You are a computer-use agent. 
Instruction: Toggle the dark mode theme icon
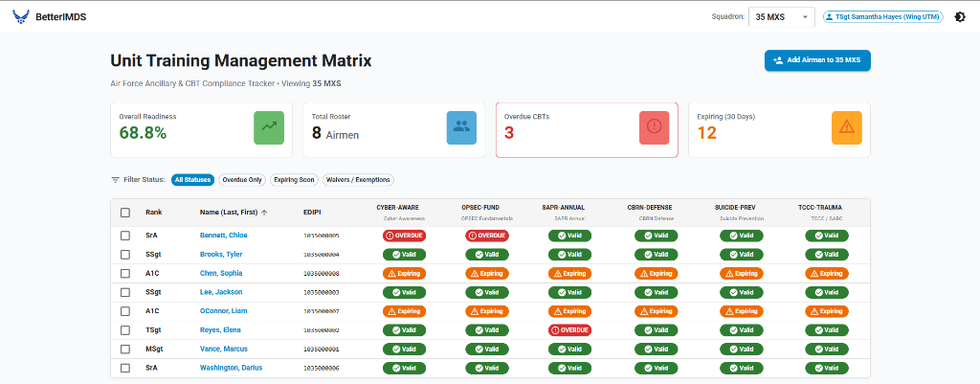(960, 17)
